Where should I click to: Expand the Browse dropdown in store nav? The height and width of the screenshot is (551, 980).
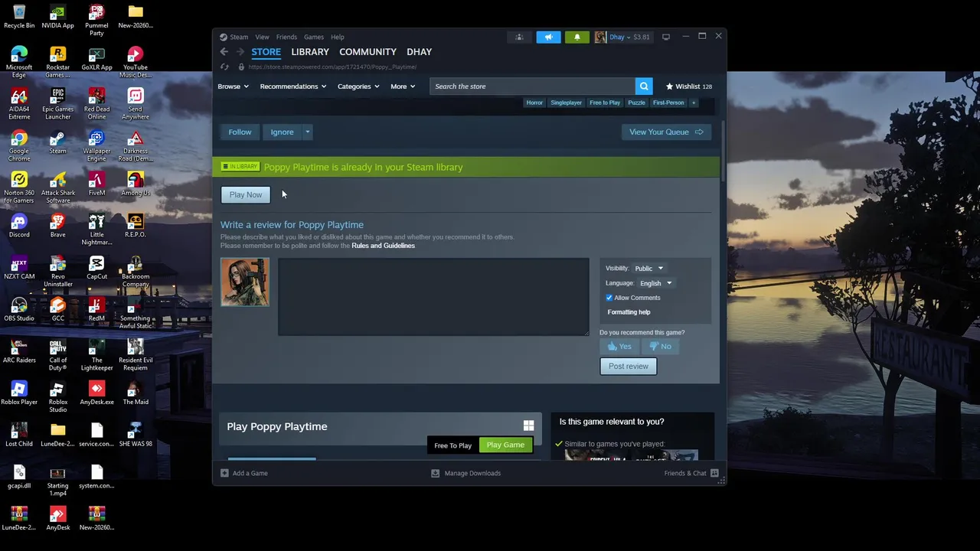(233, 86)
